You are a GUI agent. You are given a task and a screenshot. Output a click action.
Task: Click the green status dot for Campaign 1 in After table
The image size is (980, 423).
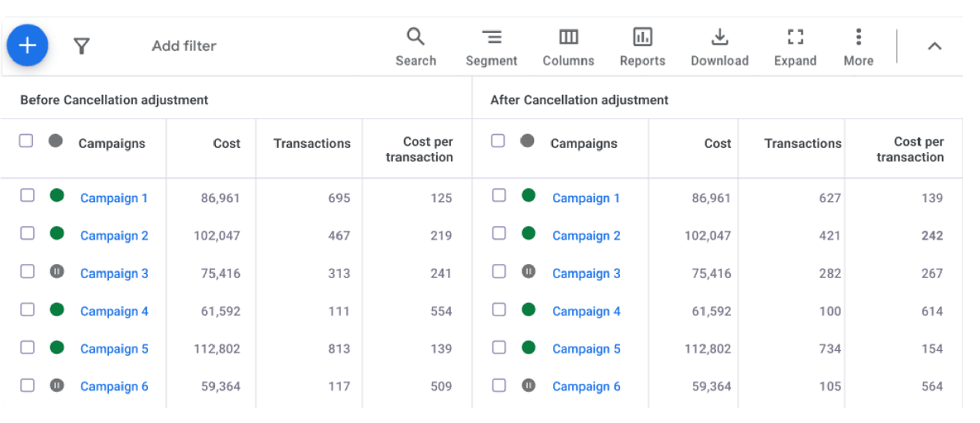529,195
